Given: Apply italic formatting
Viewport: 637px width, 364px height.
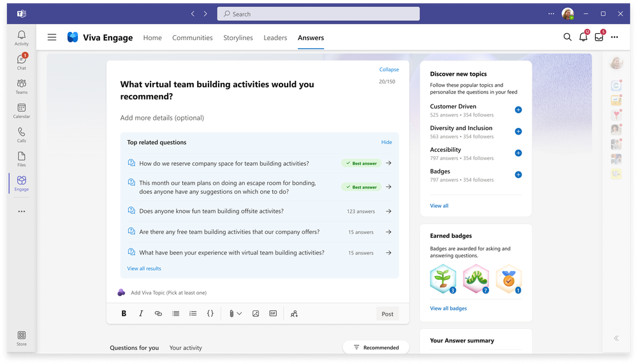Looking at the screenshot, I should pos(141,314).
